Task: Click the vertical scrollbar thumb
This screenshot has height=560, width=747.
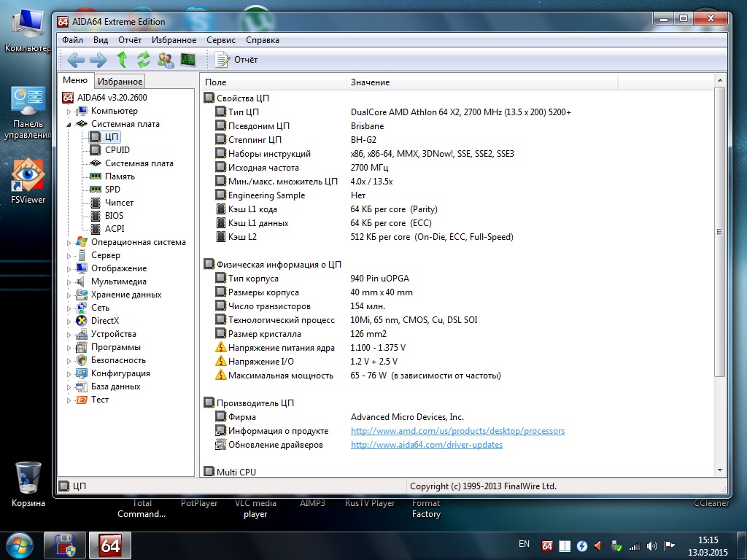Action: (x=720, y=232)
